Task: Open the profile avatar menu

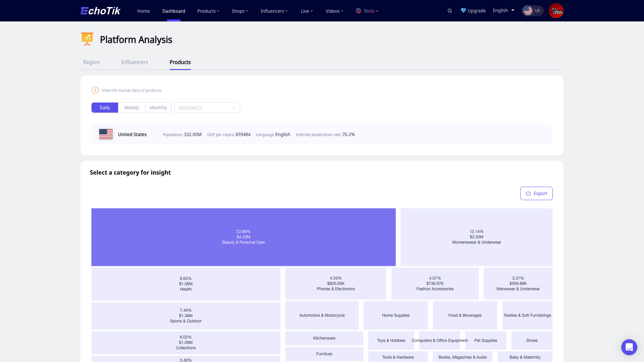Action: pos(556,10)
